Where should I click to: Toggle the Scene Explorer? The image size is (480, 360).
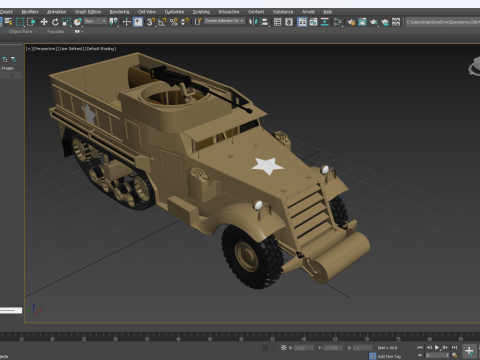(277, 22)
